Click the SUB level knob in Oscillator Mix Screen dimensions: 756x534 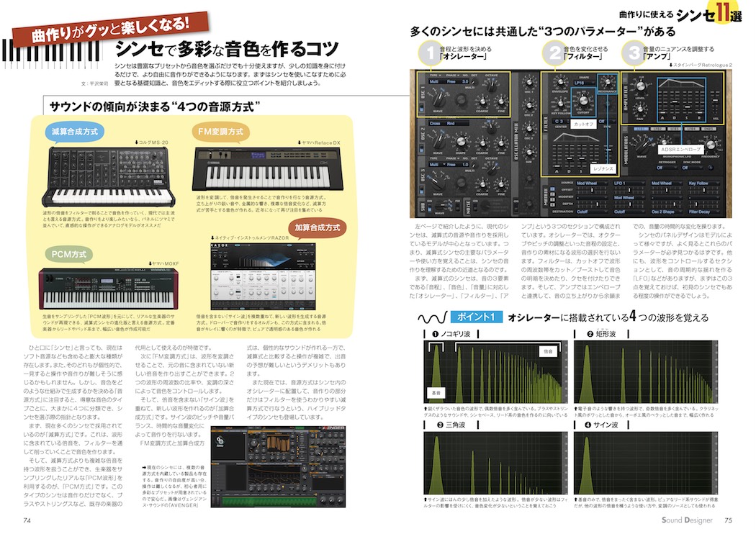529,153
